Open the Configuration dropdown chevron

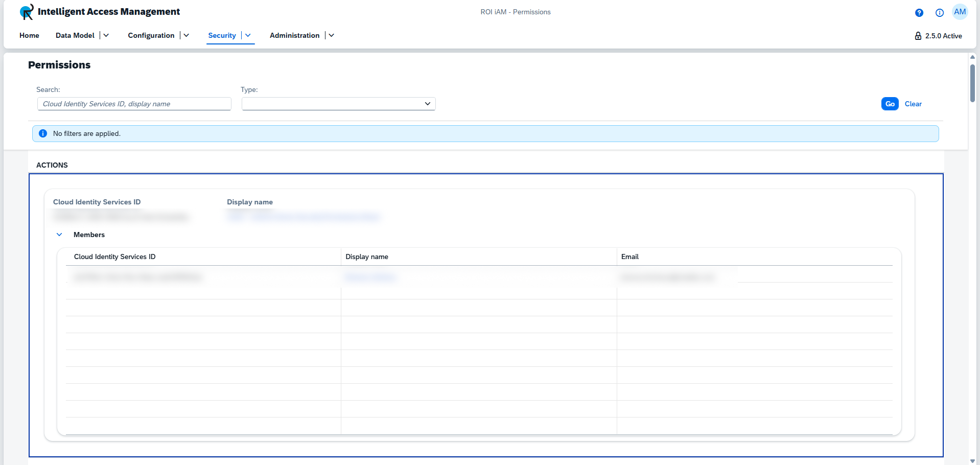186,35
